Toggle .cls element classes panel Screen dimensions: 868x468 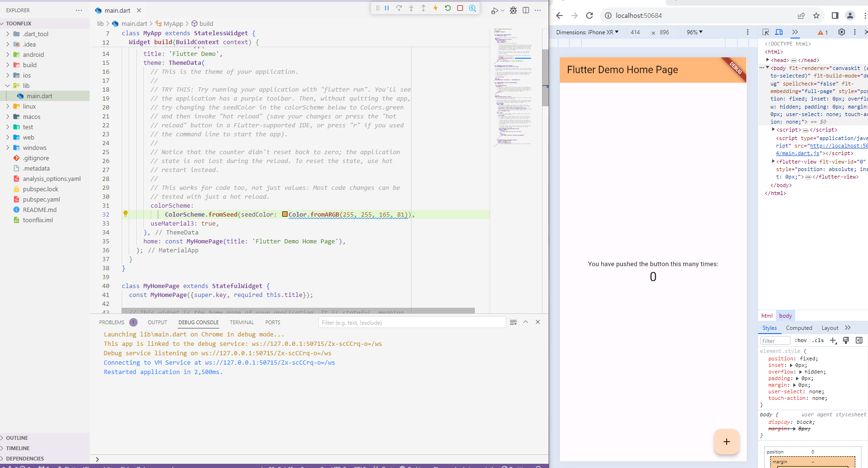coord(818,340)
